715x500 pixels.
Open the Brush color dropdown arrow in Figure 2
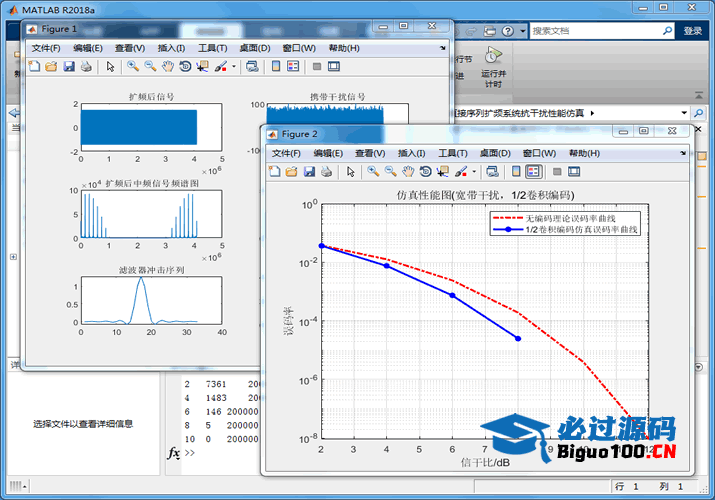(x=476, y=172)
